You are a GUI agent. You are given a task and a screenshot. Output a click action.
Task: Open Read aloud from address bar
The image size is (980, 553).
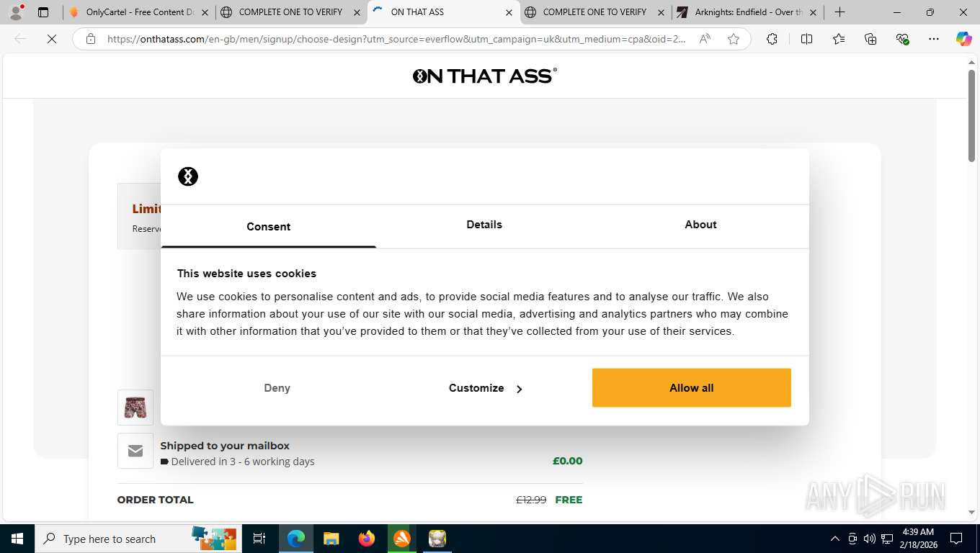705,39
